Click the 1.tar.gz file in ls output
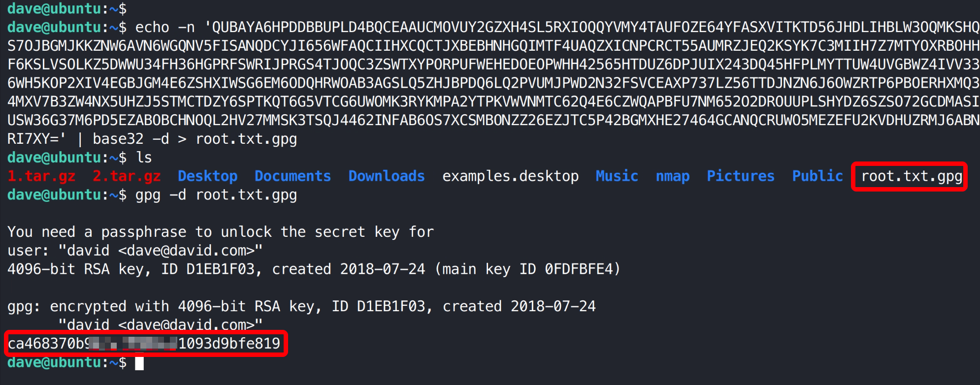 [x=41, y=176]
